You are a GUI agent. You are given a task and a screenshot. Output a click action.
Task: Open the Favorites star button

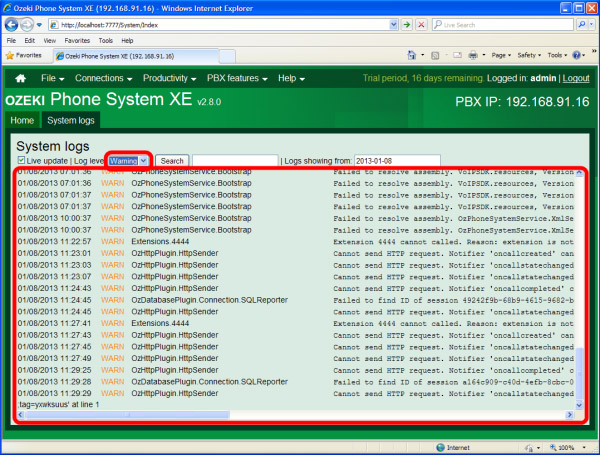coord(24,55)
